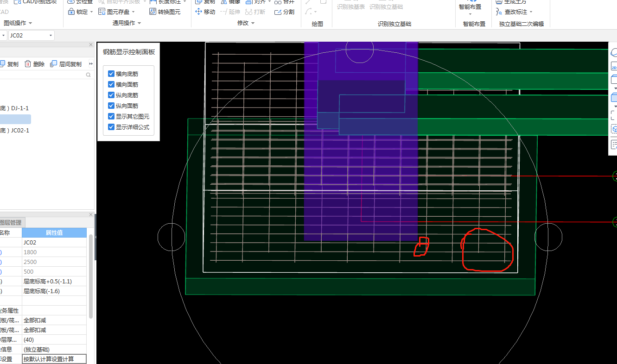Open the 锁定 dropdown arrow
The image size is (617, 364).
click(x=91, y=12)
